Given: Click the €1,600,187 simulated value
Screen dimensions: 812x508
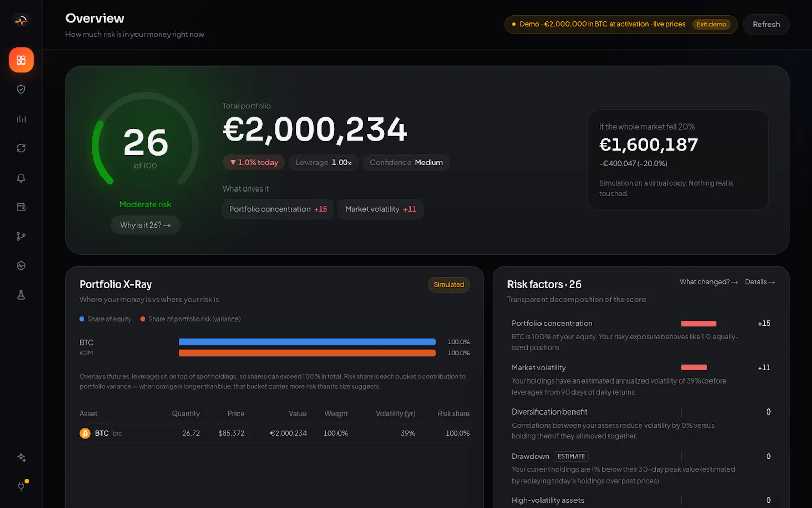Looking at the screenshot, I should point(649,145).
